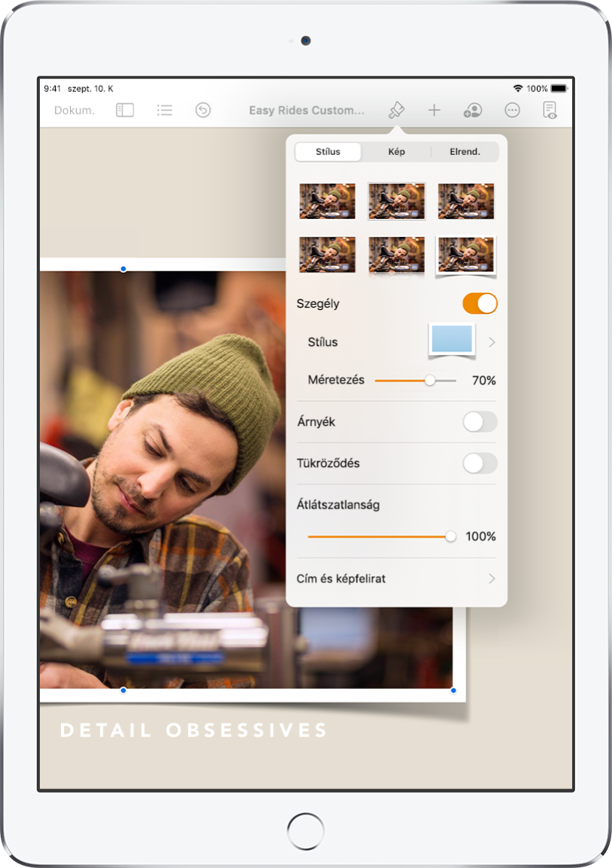Open the document view options icon
Image resolution: width=612 pixels, height=868 pixels.
coord(550,110)
